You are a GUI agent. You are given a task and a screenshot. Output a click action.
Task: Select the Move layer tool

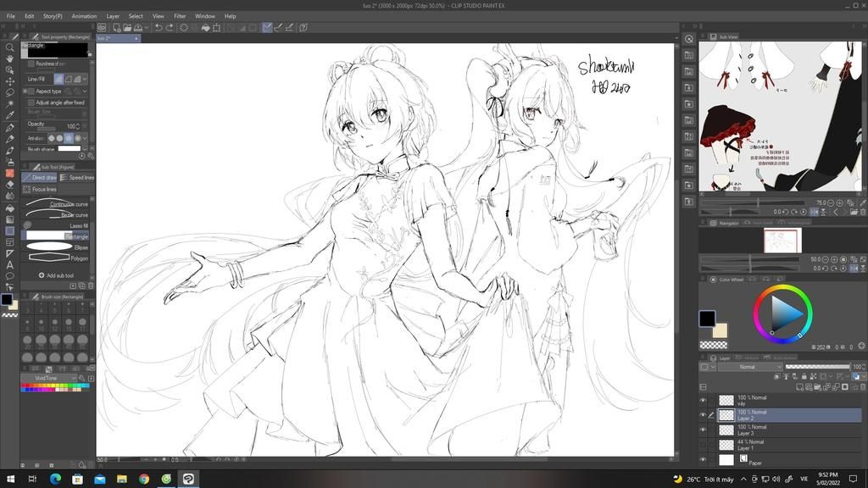click(x=9, y=81)
